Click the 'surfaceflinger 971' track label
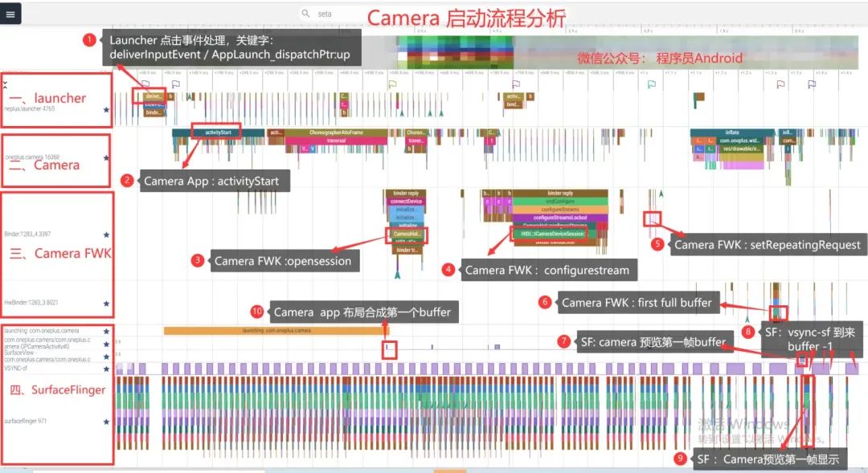Viewport: 868px width, 473px height. point(26,421)
